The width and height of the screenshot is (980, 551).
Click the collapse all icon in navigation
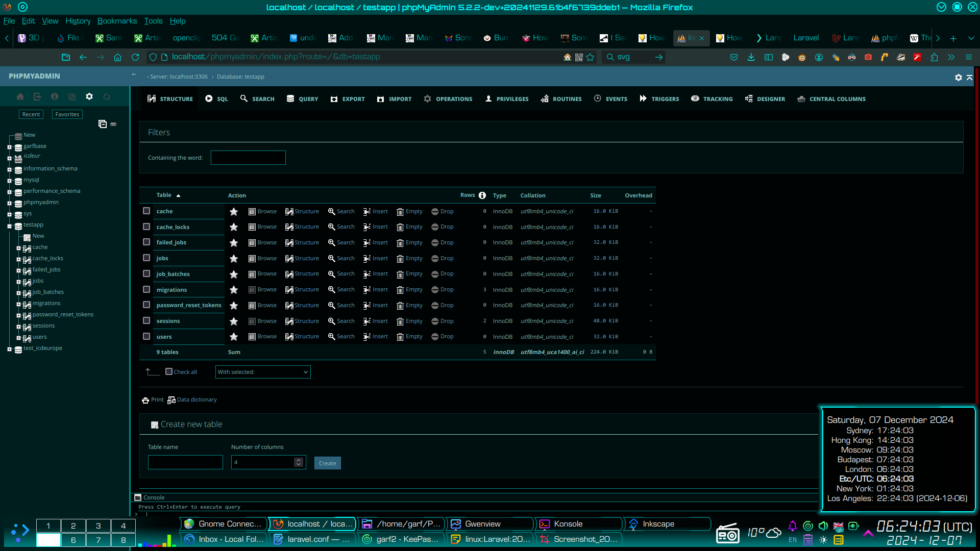(102, 124)
